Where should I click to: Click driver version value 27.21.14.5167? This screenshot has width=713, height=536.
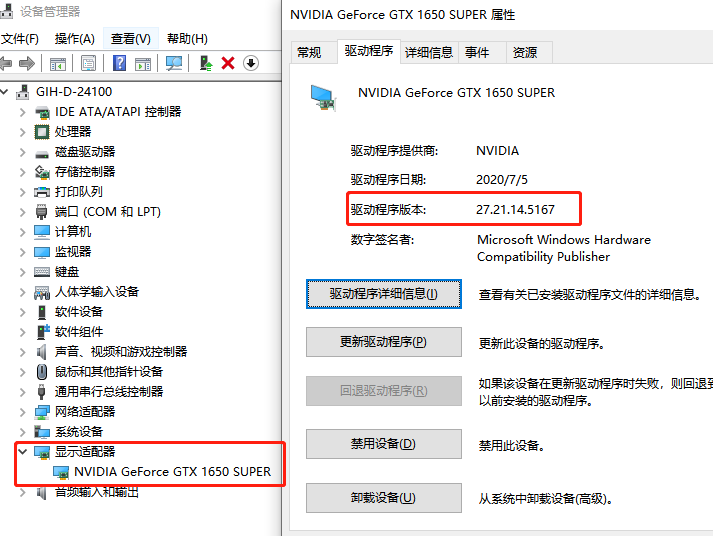coord(515,210)
